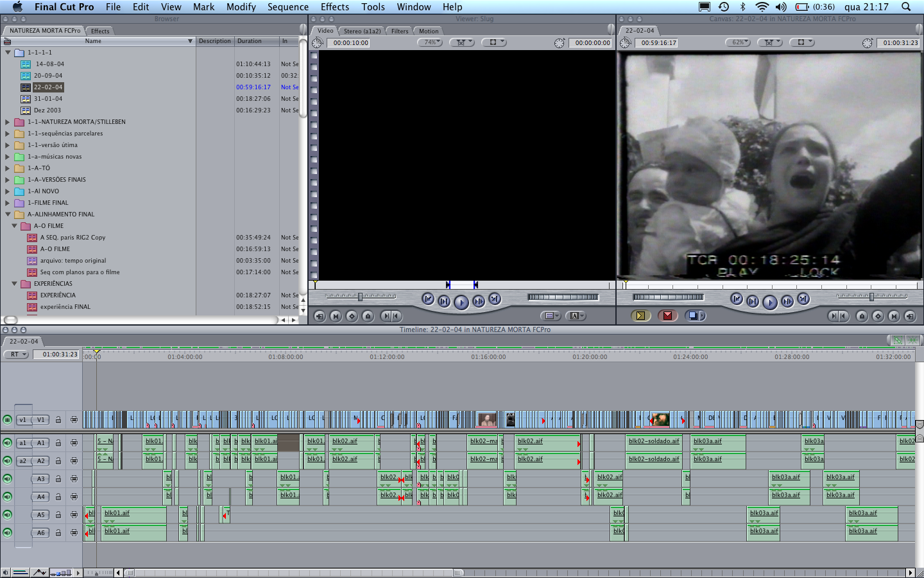The width and height of the screenshot is (924, 578).
Task: Open the Effects menu
Action: click(335, 7)
